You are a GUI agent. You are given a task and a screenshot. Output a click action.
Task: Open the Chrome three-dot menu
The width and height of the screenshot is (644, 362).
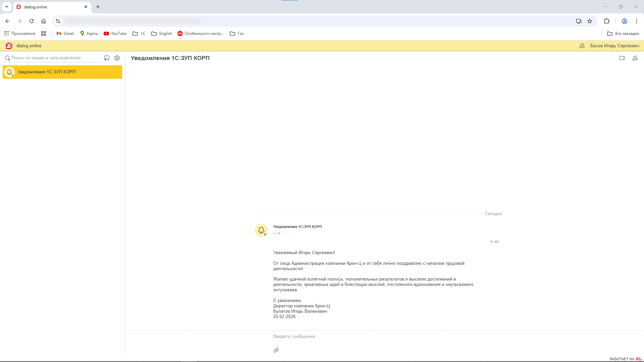click(636, 21)
